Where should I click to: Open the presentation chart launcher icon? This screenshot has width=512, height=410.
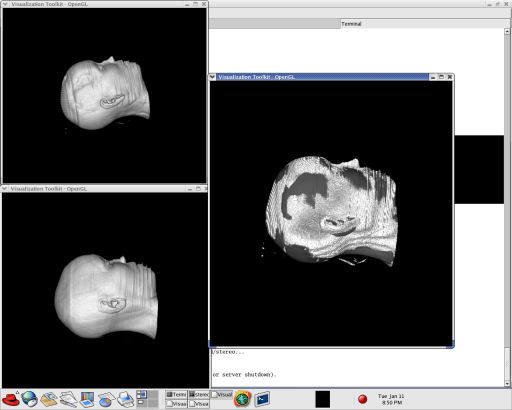[87, 399]
